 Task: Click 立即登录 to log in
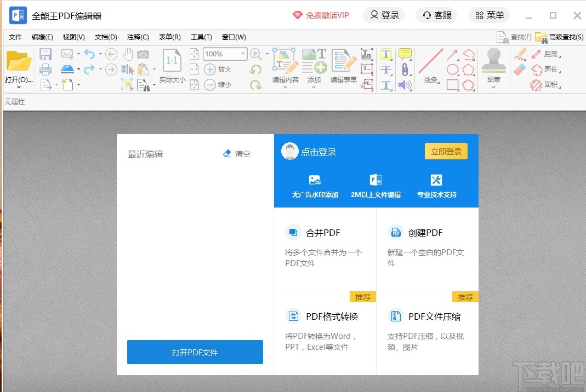click(x=446, y=151)
